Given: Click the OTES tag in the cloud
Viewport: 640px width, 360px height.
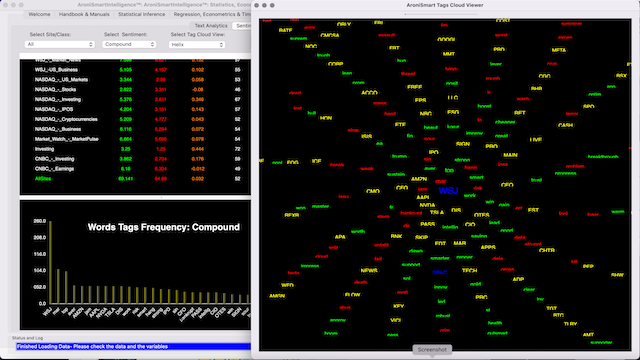Looking at the screenshot, I should point(482,215).
